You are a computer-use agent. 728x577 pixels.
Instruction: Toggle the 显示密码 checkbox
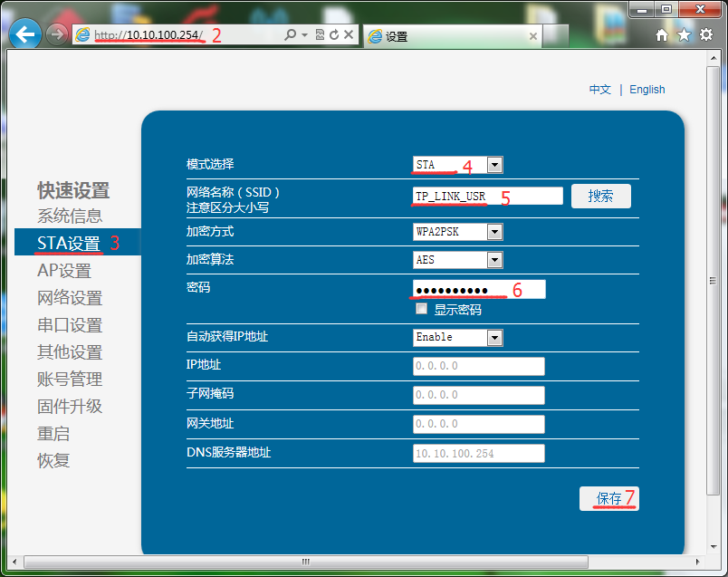pos(421,309)
